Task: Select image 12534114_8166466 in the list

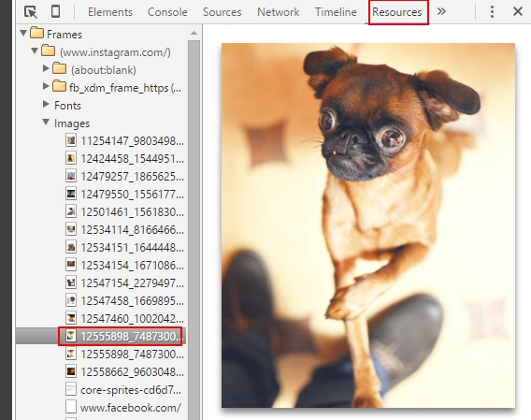Action: pos(124,229)
